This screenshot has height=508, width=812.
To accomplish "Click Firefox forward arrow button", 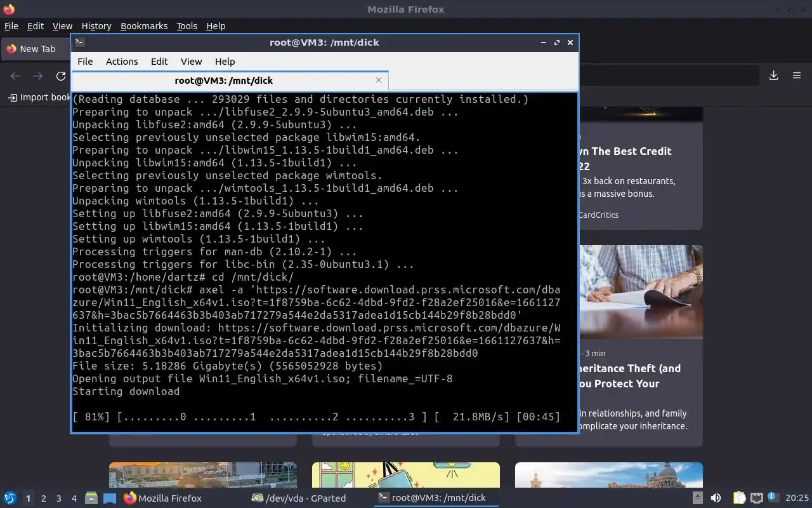I will point(38,76).
